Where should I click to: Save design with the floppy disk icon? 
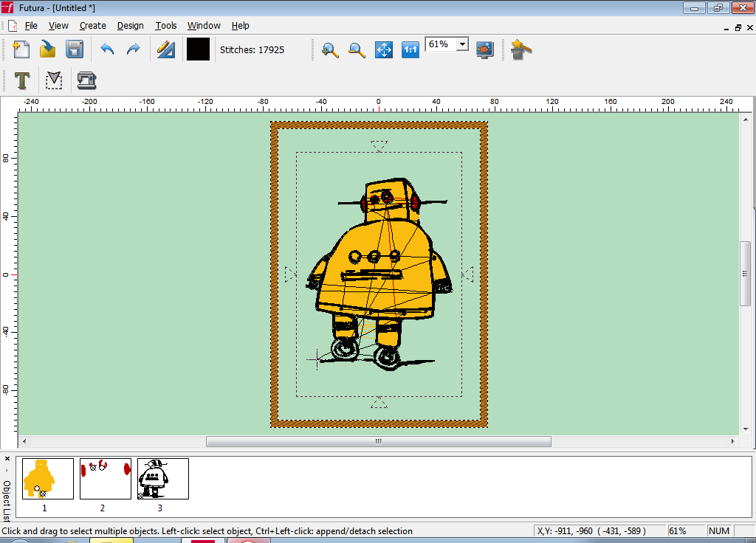click(75, 49)
